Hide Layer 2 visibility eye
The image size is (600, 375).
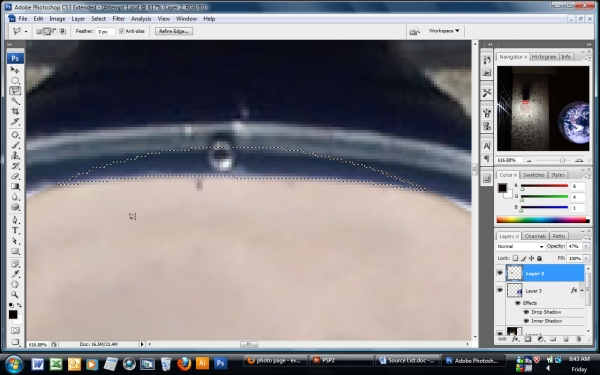500,273
